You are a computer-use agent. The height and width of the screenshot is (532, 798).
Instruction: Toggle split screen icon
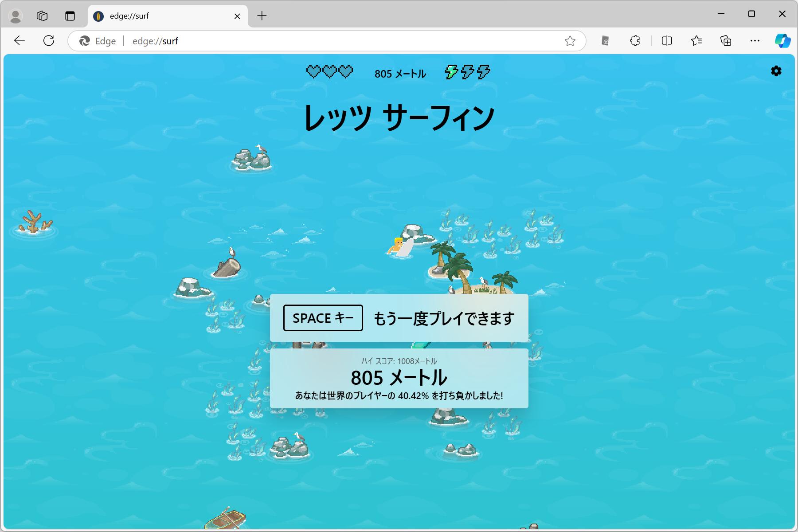(667, 41)
